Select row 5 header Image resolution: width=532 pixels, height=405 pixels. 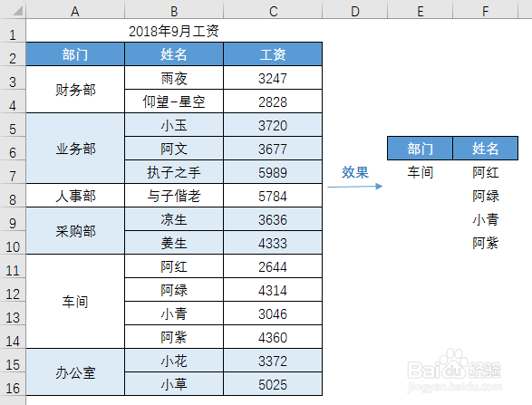(x=13, y=125)
